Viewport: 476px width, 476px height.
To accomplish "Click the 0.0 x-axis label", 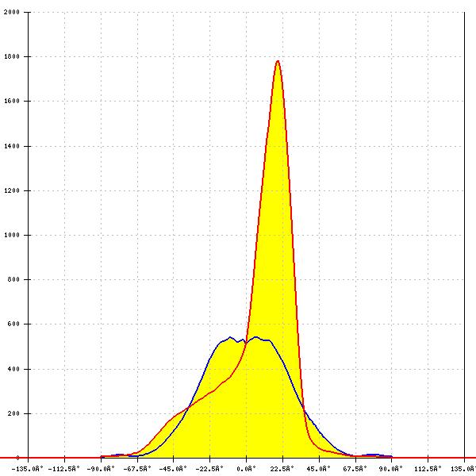I will point(247,469).
